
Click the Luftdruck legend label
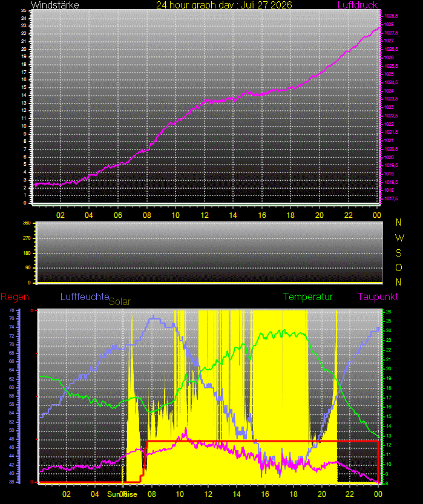357,5
